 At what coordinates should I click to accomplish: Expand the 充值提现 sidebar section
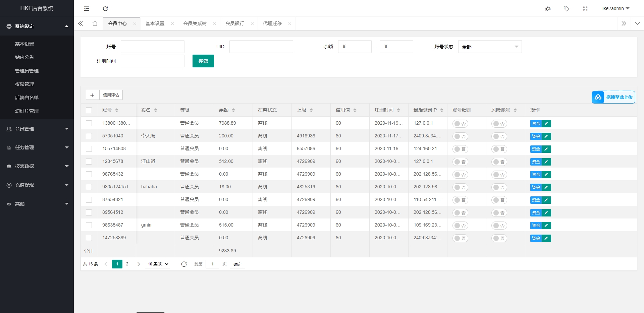click(37, 185)
